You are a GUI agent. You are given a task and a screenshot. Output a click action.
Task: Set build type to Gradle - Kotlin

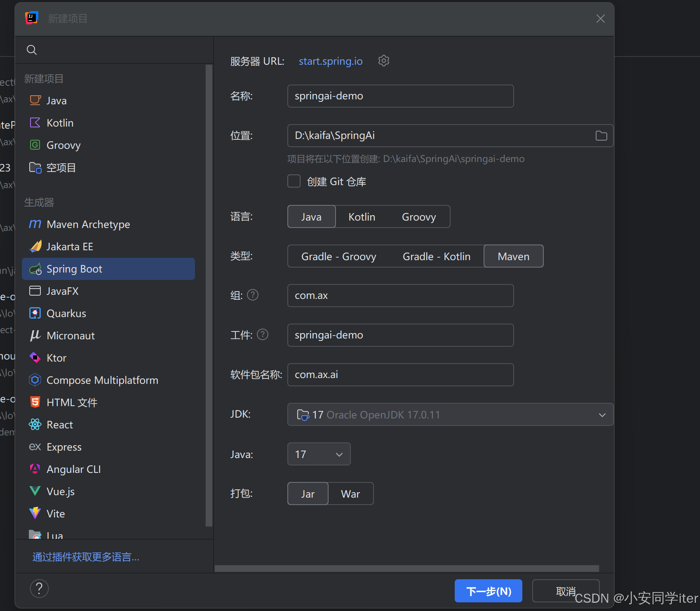[437, 256]
